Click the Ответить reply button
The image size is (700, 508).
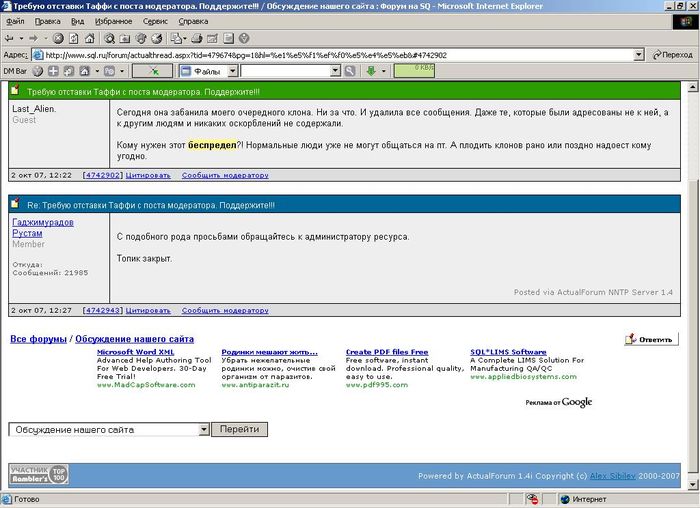coord(652,340)
